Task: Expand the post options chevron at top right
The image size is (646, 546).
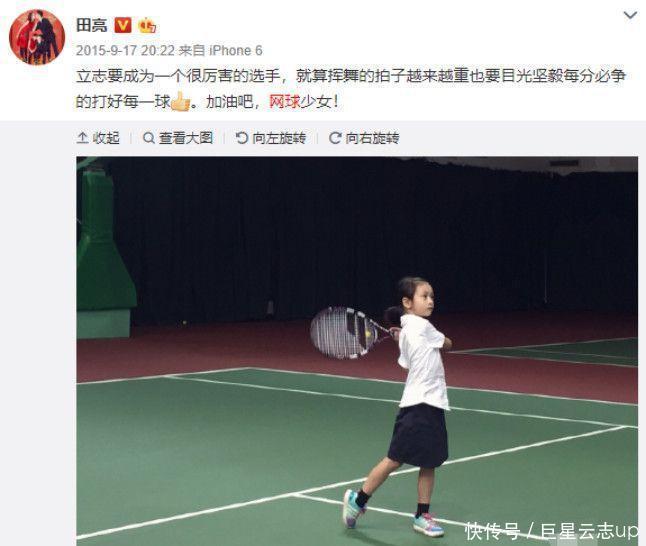Action: point(630,16)
